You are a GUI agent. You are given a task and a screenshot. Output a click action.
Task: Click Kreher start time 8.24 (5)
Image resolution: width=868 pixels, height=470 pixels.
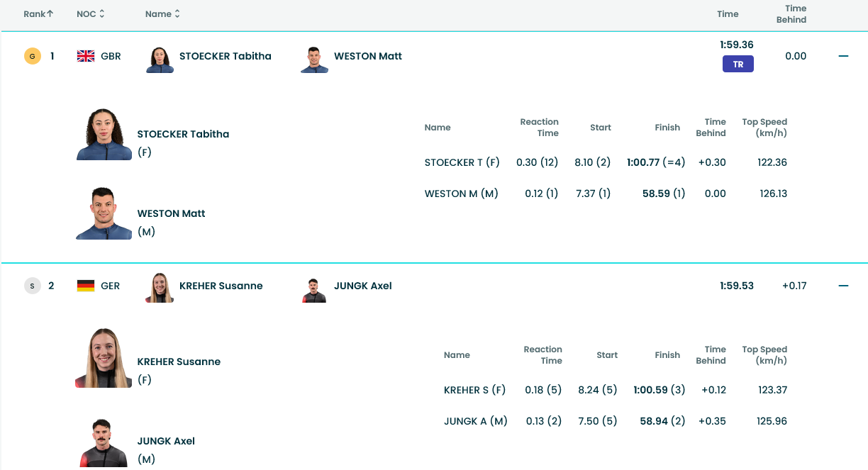pyautogui.click(x=598, y=390)
